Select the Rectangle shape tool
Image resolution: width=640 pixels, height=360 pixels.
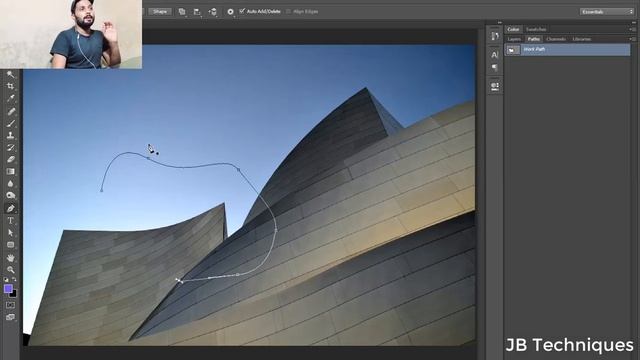click(x=11, y=245)
